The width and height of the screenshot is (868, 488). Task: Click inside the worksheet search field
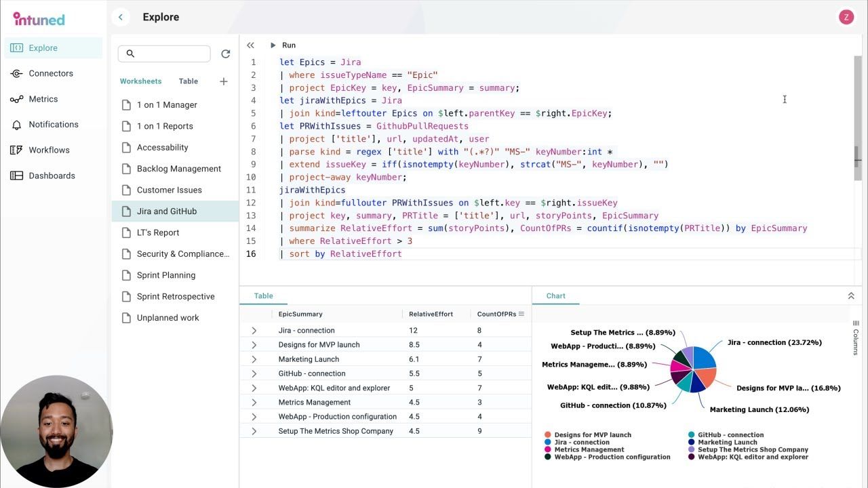[164, 54]
